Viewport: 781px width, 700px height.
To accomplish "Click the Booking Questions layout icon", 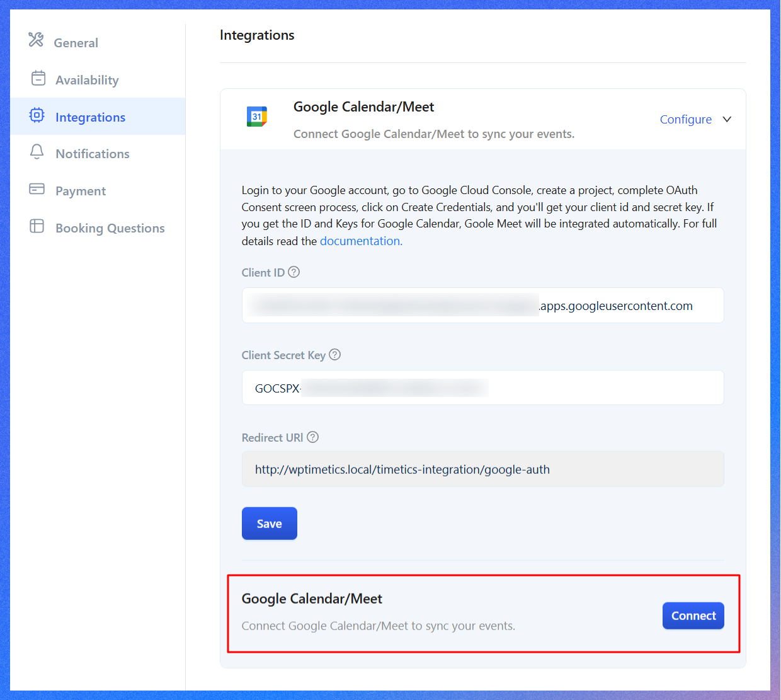I will [x=37, y=226].
